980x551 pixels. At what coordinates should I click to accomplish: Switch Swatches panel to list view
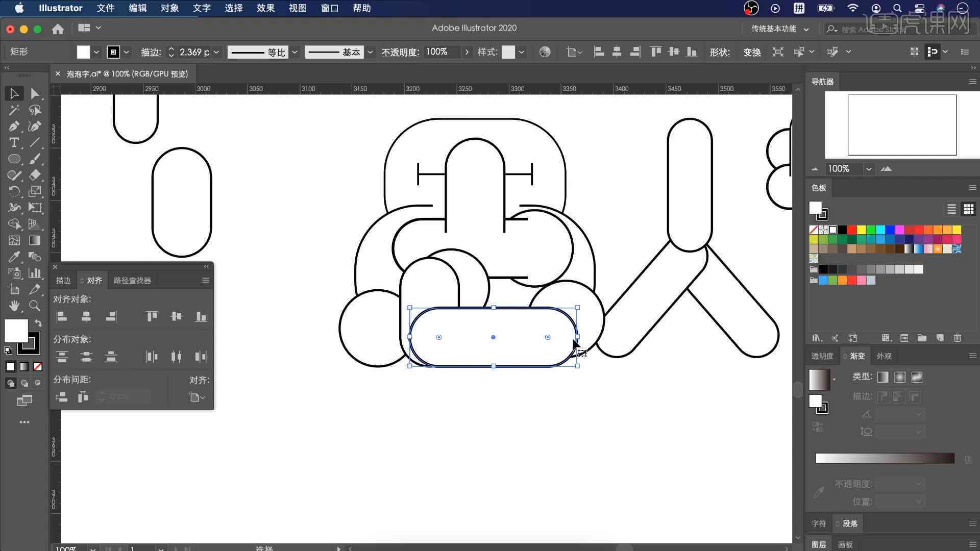[951, 209]
